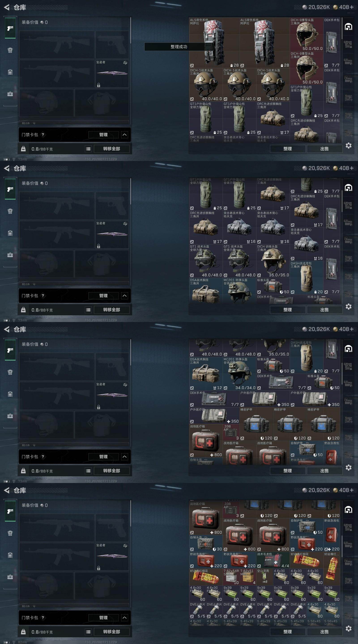The image size is (358, 644).
Task: Select the 自制头盔 with armor value 30
Action: tap(206, 544)
